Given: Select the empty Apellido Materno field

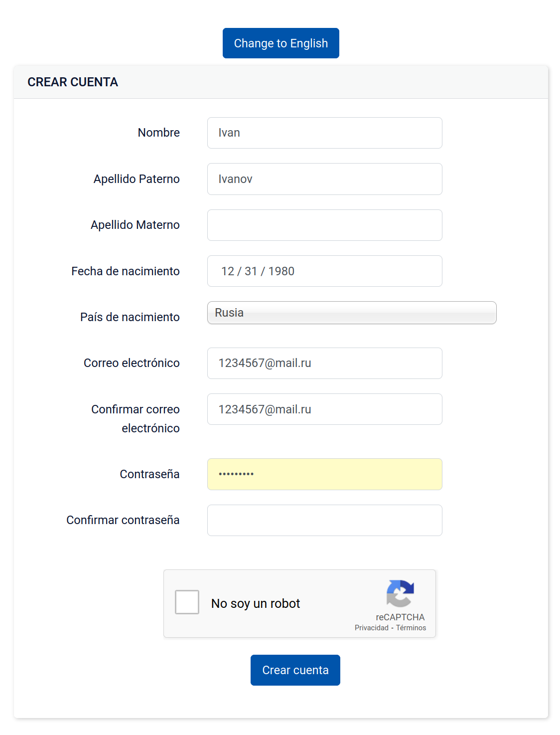Looking at the screenshot, I should [324, 225].
